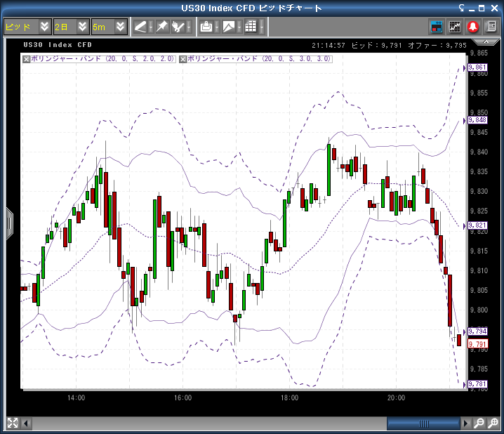Open the 2日 period dropdown
Image resolution: width=504 pixels, height=434 pixels.
72,27
